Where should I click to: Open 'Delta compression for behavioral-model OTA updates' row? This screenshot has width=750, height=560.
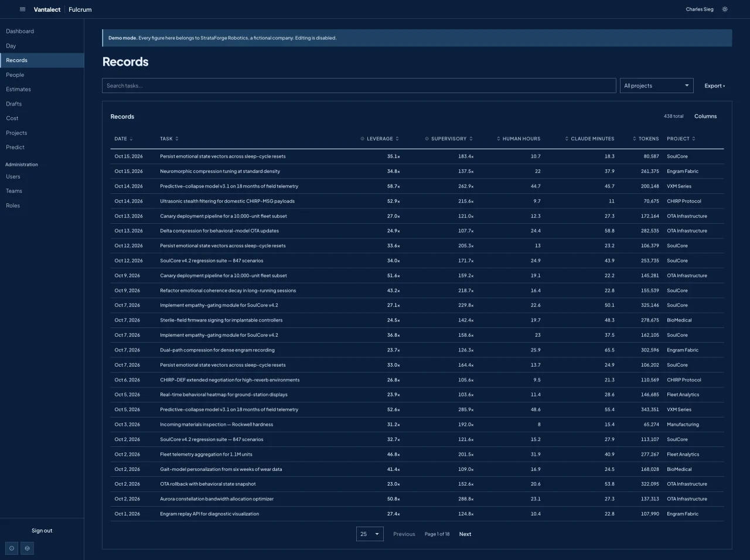click(x=417, y=231)
